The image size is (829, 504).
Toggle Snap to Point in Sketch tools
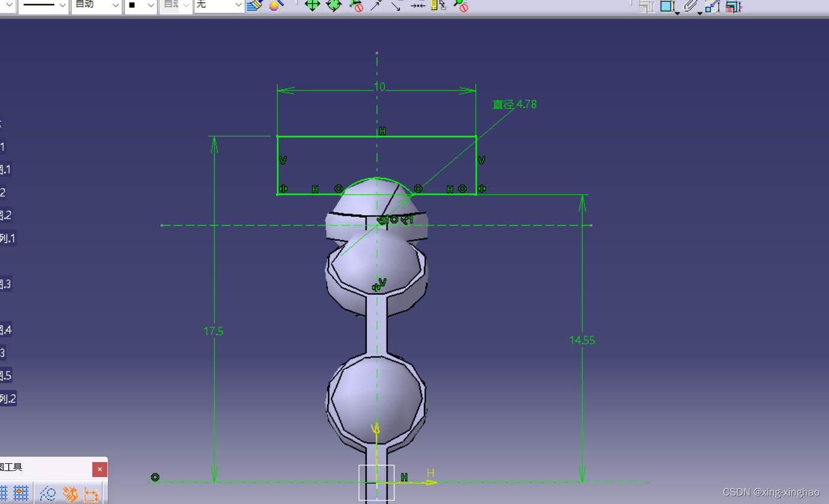tap(20, 493)
